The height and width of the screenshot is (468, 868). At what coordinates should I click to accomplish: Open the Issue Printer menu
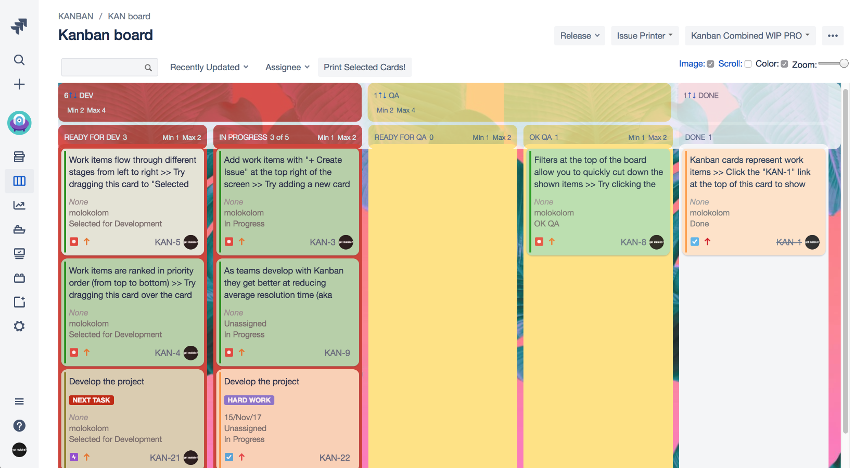644,35
